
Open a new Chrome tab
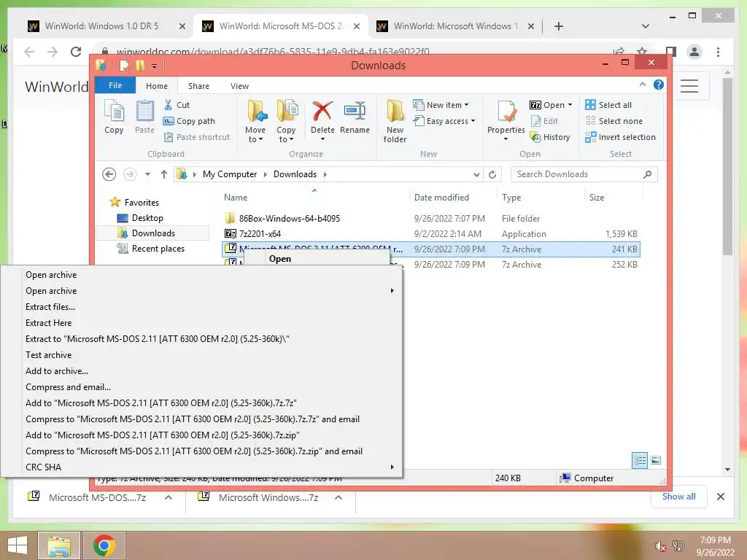[559, 26]
